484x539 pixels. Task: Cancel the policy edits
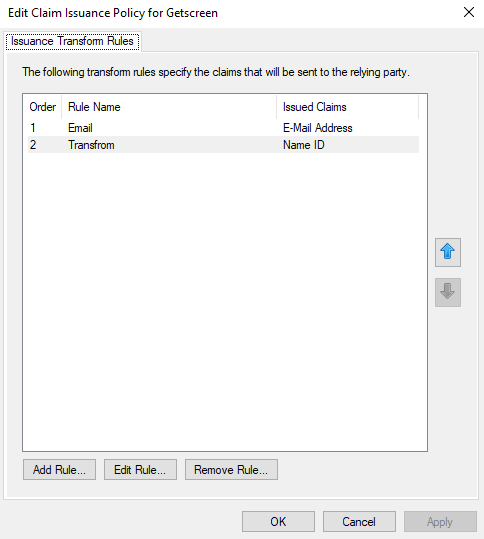coord(359,521)
